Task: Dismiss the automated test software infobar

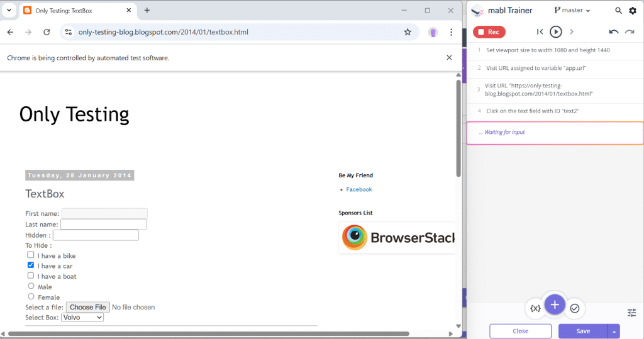Action: [449, 57]
